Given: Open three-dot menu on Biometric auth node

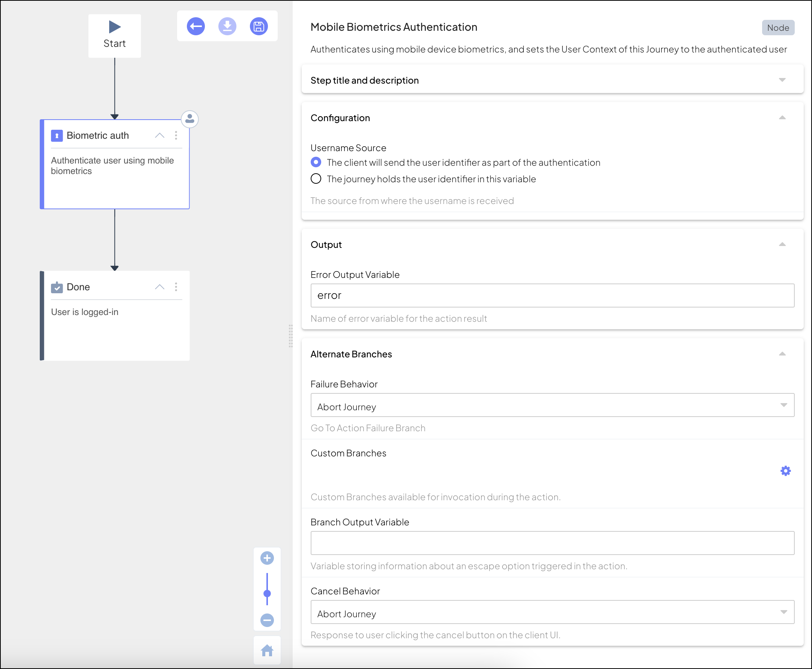Looking at the screenshot, I should (176, 135).
